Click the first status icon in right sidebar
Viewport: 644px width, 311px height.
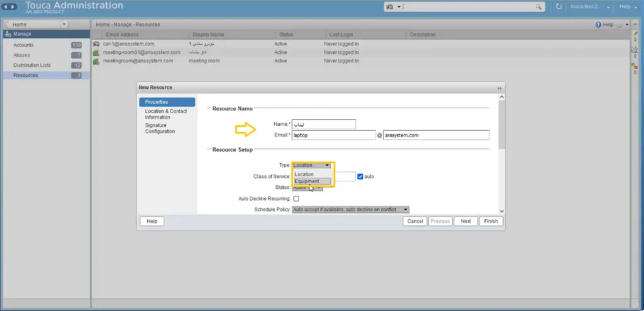635,33
